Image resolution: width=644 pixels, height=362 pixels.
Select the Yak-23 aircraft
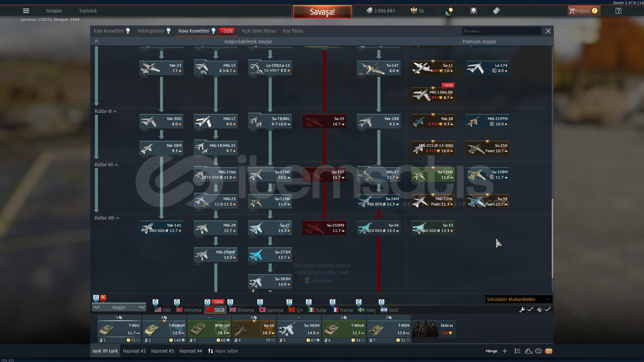coord(161,68)
